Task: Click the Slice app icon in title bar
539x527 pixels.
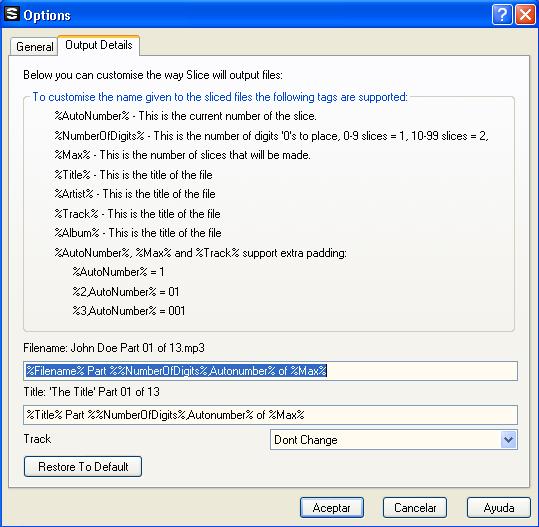Action: tap(12, 14)
